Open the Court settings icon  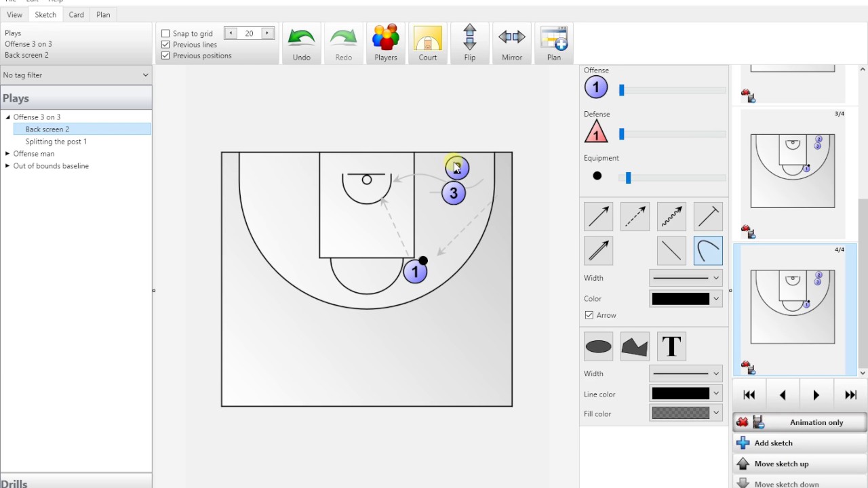click(428, 44)
